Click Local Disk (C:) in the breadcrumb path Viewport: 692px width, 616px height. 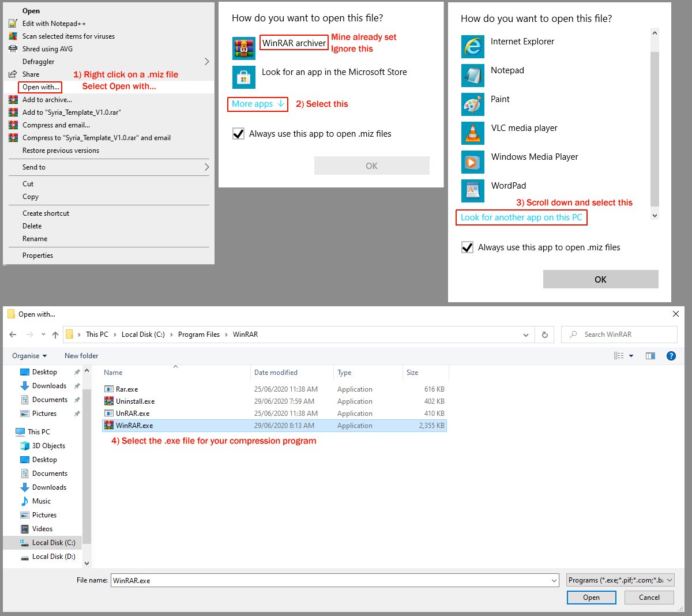pyautogui.click(x=143, y=335)
